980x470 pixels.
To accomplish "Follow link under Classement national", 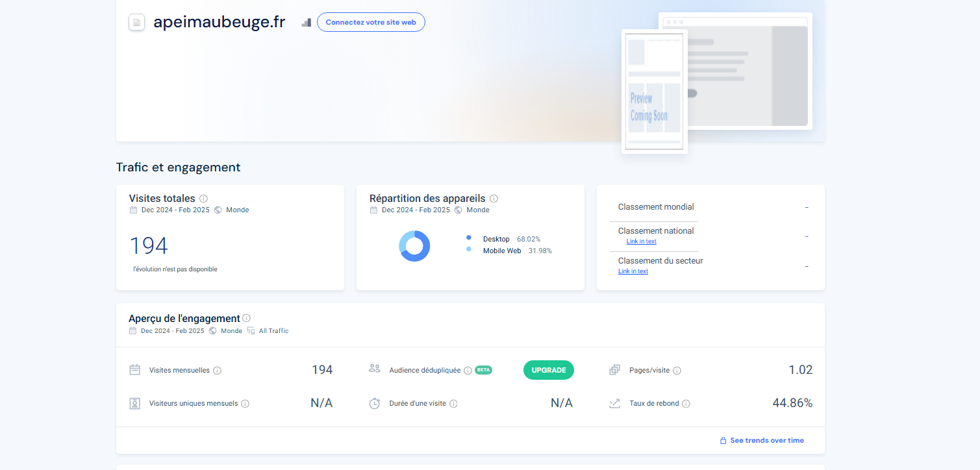I will pos(641,241).
